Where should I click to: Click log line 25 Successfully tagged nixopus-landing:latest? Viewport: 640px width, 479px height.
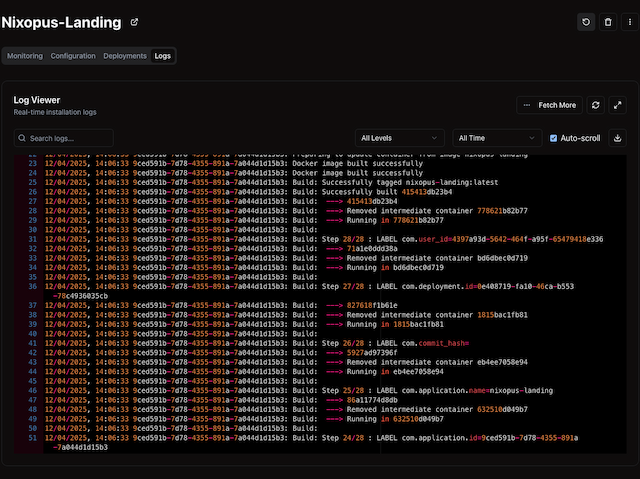tap(271, 182)
